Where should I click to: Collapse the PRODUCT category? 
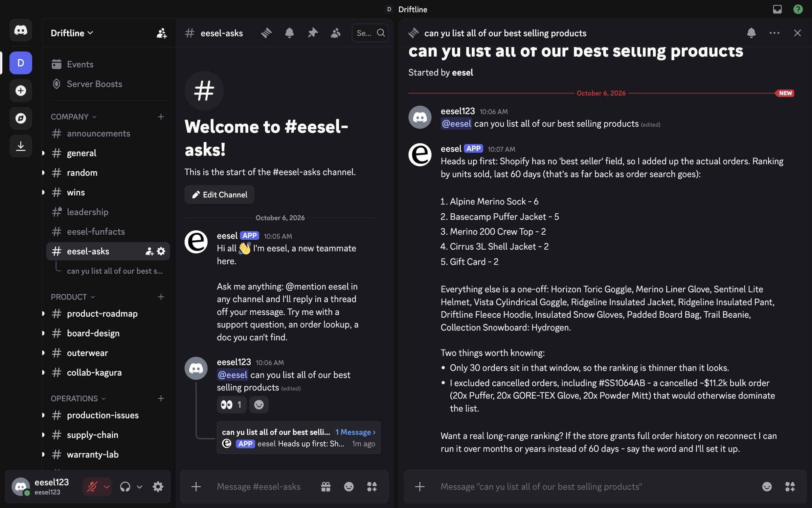point(73,297)
